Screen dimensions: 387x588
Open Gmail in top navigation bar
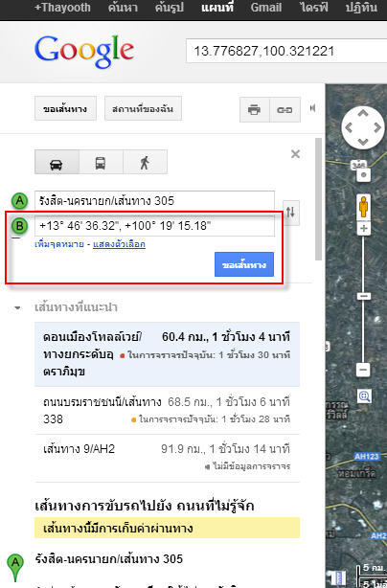click(266, 8)
